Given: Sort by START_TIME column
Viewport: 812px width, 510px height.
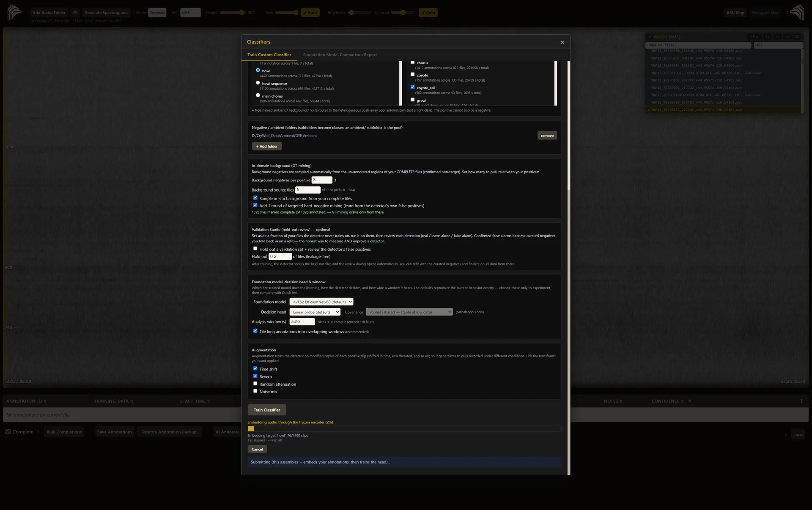Looking at the screenshot, I should [195, 401].
